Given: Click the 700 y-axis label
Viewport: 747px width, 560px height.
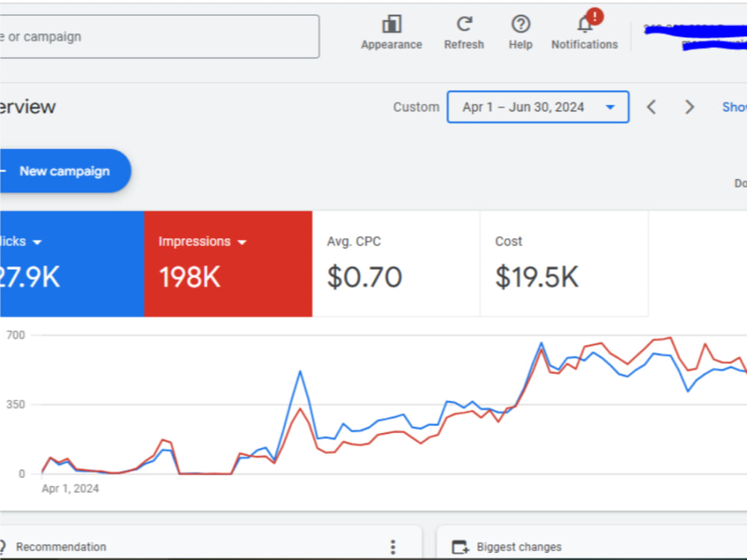Looking at the screenshot, I should [x=16, y=335].
